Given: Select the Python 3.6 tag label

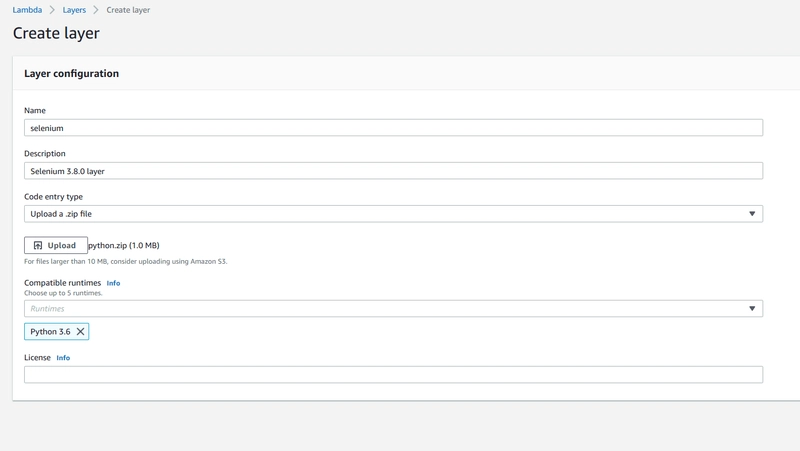Looking at the screenshot, I should [50, 331].
